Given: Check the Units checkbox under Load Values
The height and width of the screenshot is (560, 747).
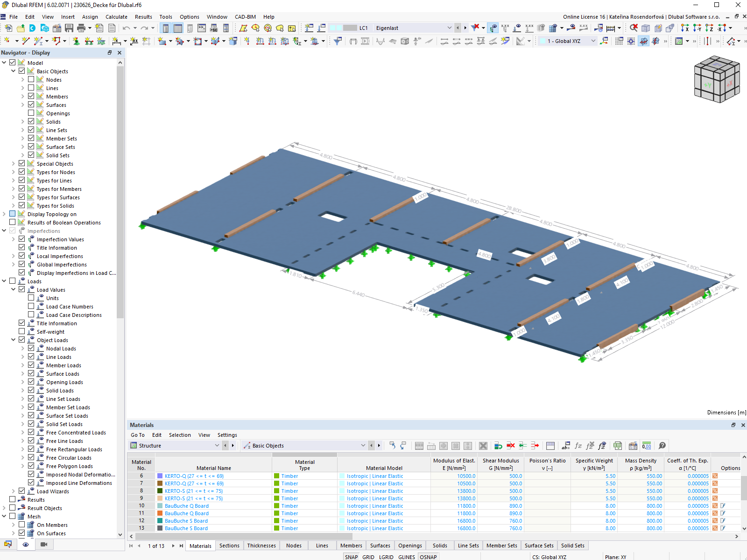Looking at the screenshot, I should click(31, 298).
